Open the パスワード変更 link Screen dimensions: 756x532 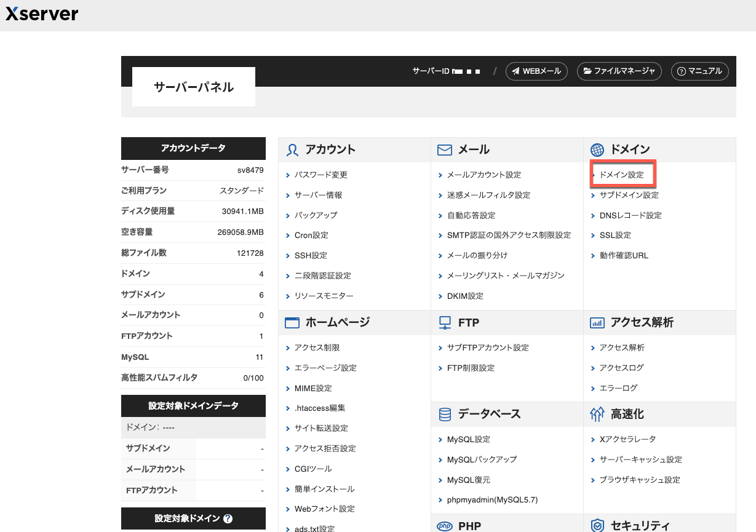(x=320, y=175)
